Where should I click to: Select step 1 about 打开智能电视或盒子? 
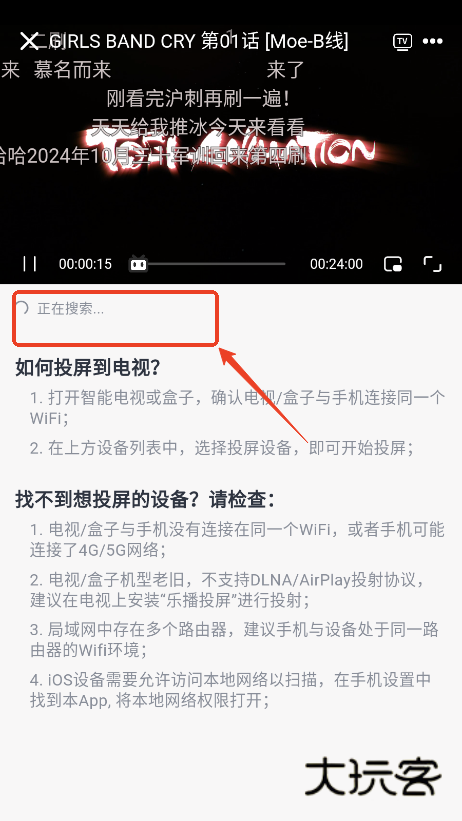click(237, 407)
